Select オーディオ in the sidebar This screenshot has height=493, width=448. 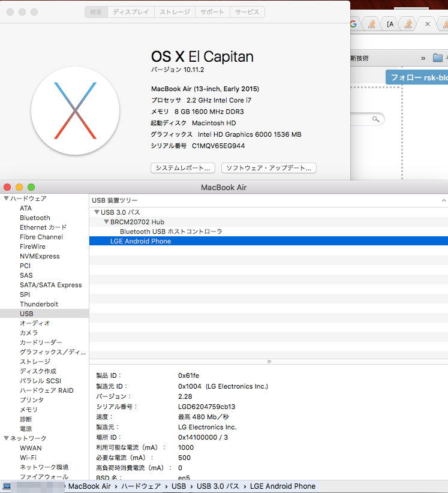[35, 323]
